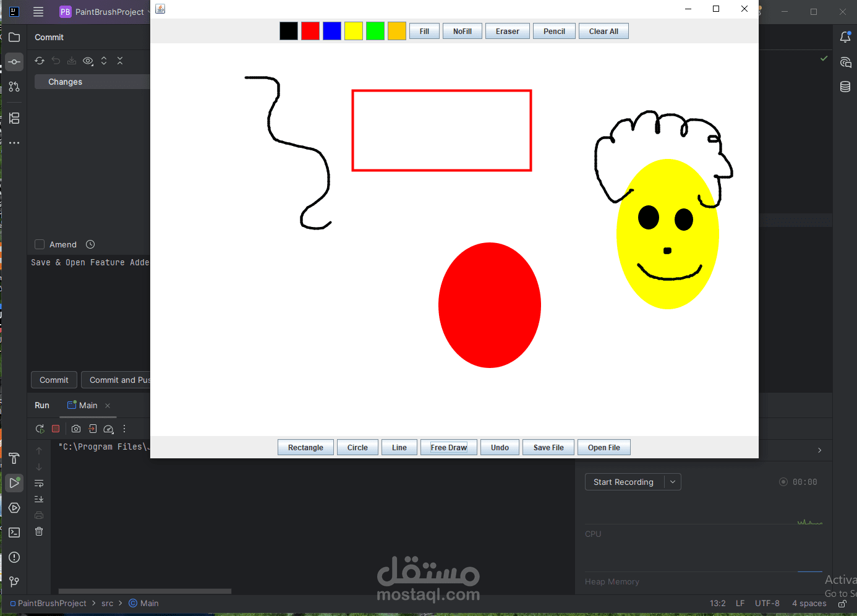The image size is (857, 616).
Task: Click the Open File button
Action: coord(604,447)
